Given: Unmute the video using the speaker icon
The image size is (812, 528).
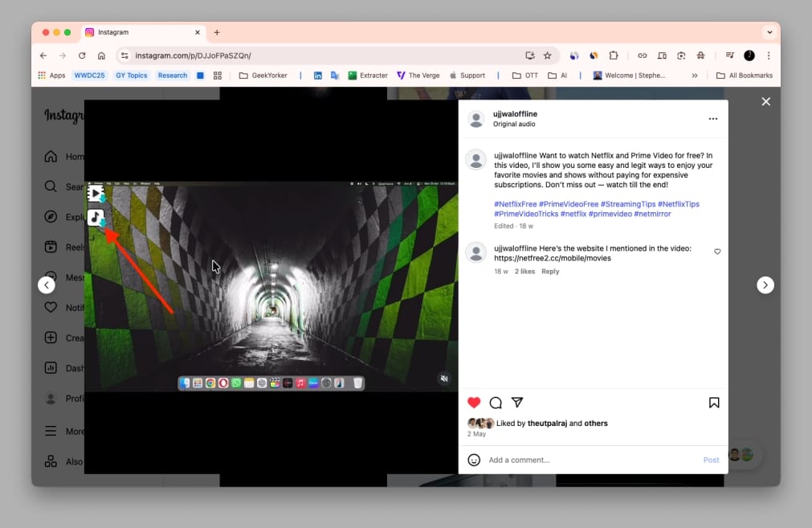Looking at the screenshot, I should (443, 378).
